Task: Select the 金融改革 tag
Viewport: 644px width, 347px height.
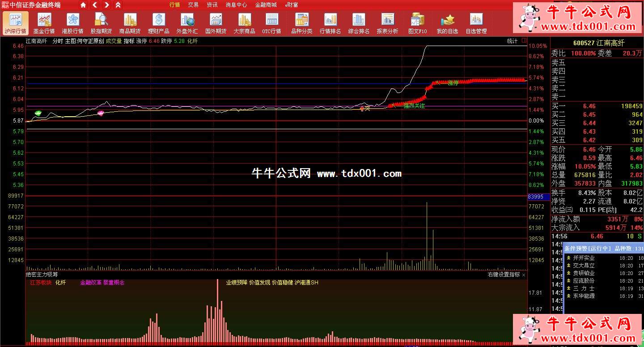Action: point(91,283)
